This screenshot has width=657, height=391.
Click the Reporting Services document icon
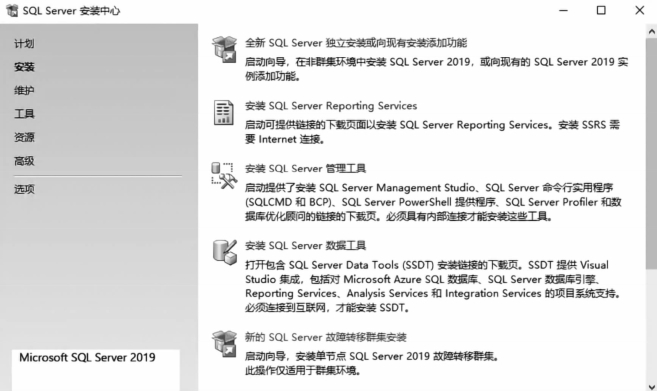tap(224, 112)
